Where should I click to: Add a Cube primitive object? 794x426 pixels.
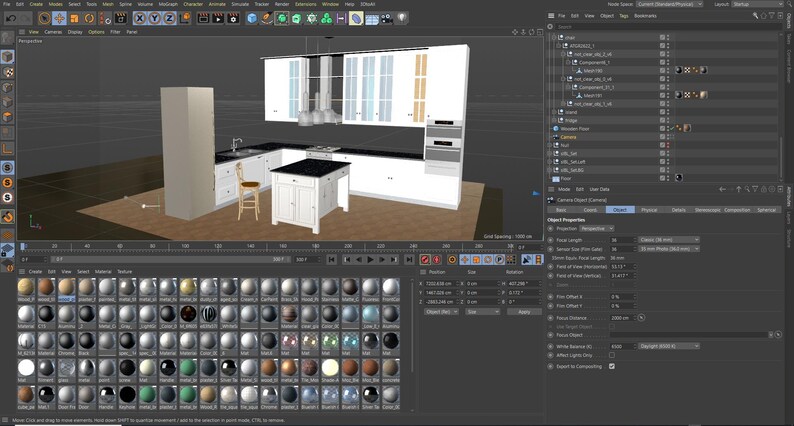point(252,19)
